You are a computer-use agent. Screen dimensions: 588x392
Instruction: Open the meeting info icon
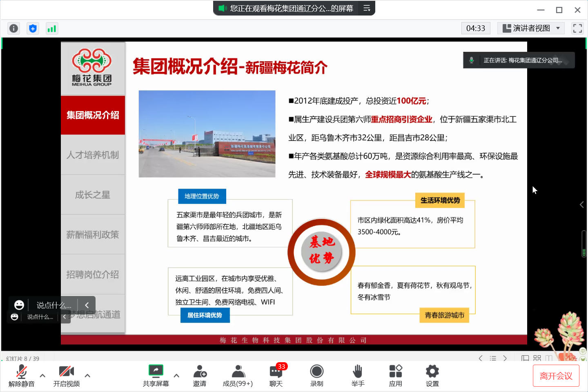pos(13,28)
